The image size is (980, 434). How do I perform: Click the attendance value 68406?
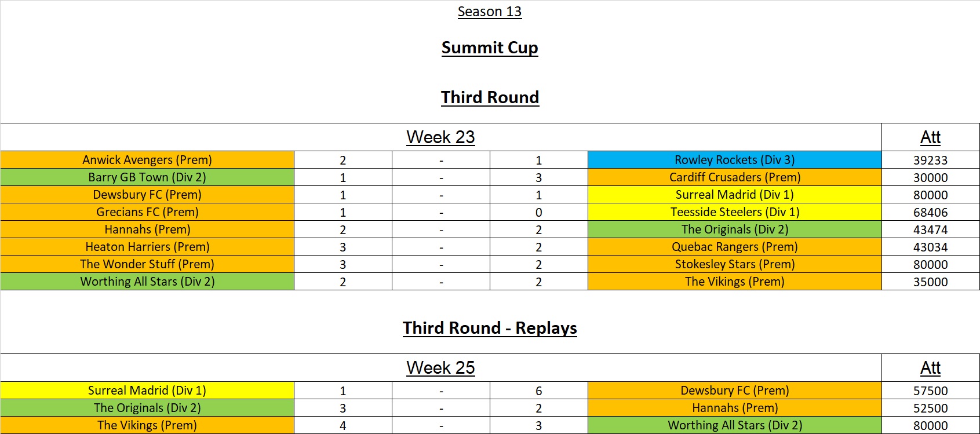pos(930,212)
